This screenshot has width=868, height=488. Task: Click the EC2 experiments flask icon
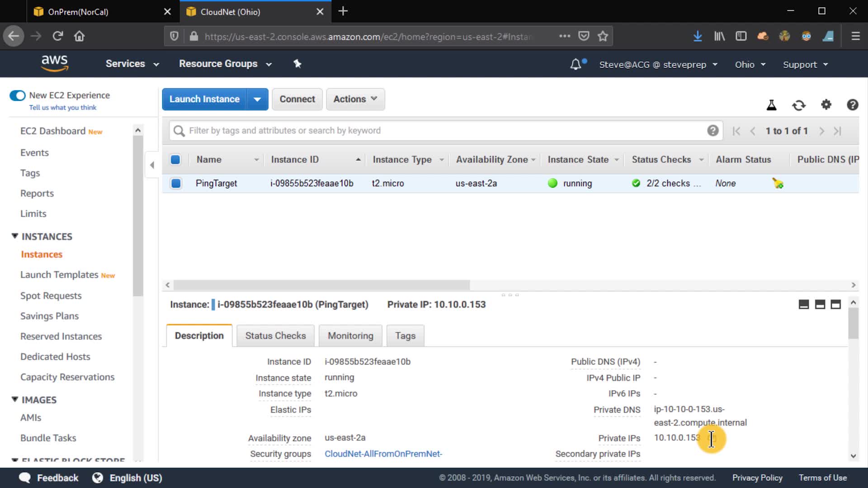coord(771,105)
